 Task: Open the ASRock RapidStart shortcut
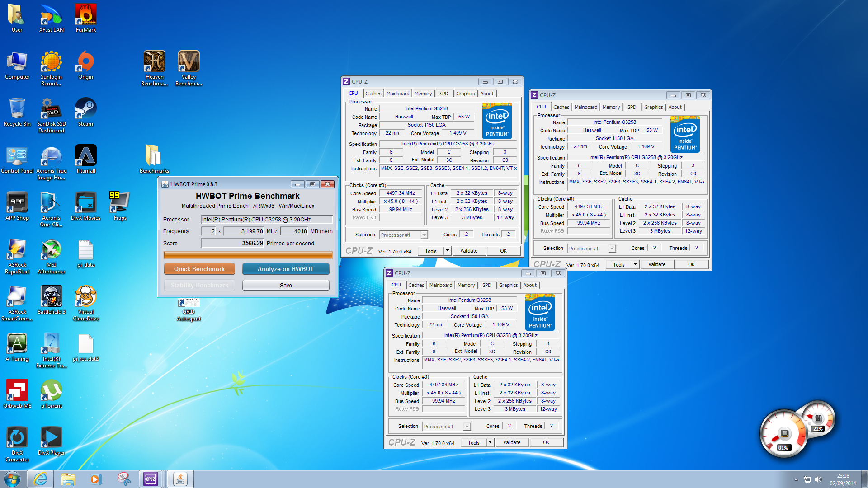tap(17, 257)
